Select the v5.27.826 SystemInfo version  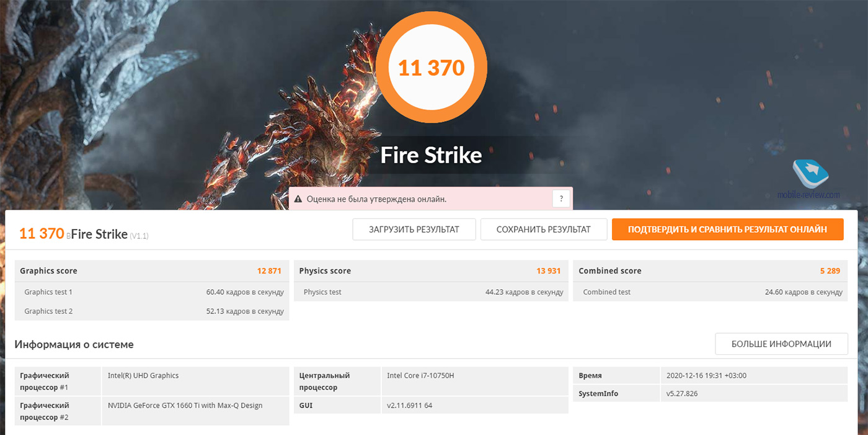(x=682, y=393)
